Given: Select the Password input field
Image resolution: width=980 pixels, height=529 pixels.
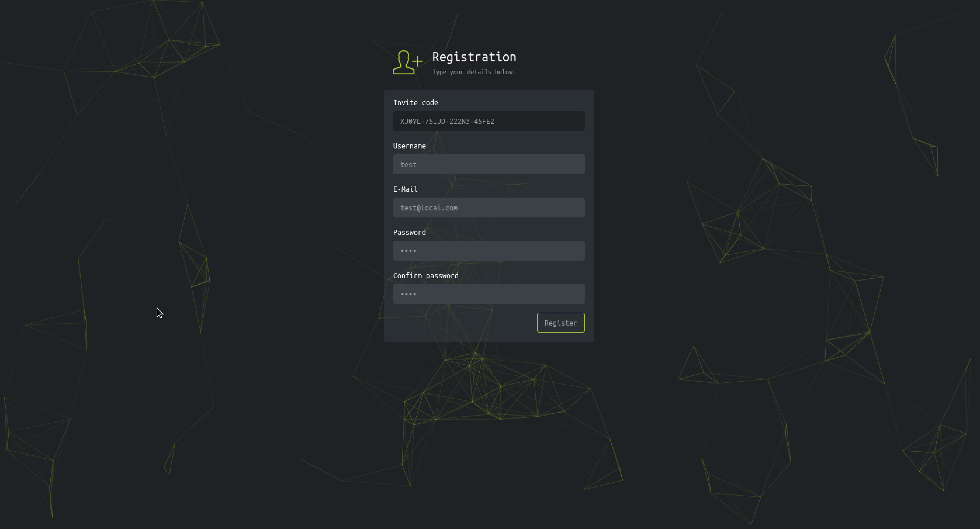Looking at the screenshot, I should tap(489, 251).
